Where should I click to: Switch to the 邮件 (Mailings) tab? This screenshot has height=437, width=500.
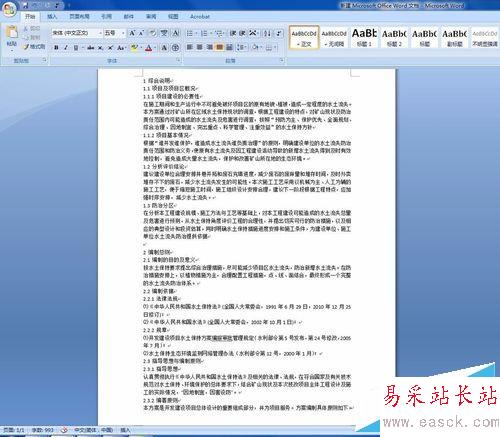(x=129, y=16)
